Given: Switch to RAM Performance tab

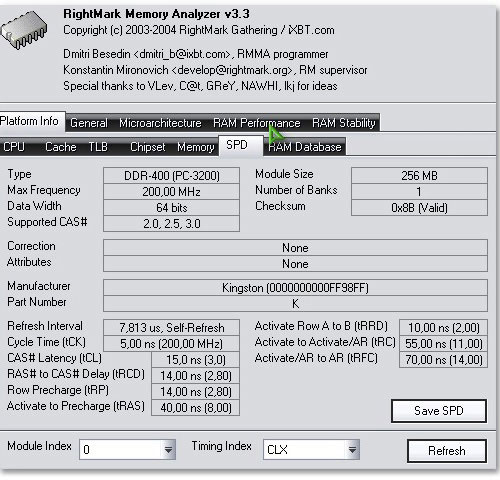Looking at the screenshot, I should point(257,123).
